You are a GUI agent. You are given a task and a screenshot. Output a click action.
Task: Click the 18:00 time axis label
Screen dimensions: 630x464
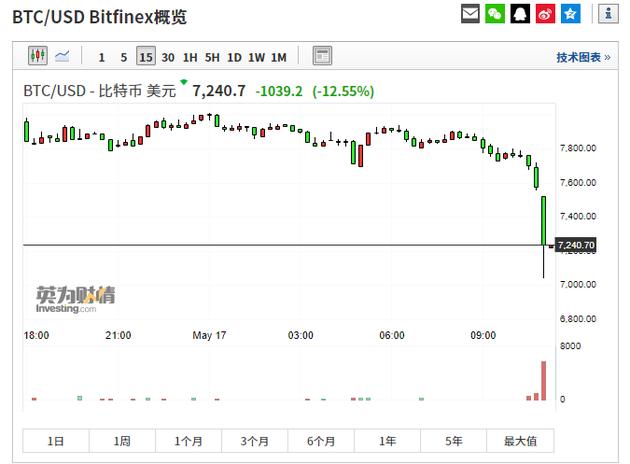point(36,335)
